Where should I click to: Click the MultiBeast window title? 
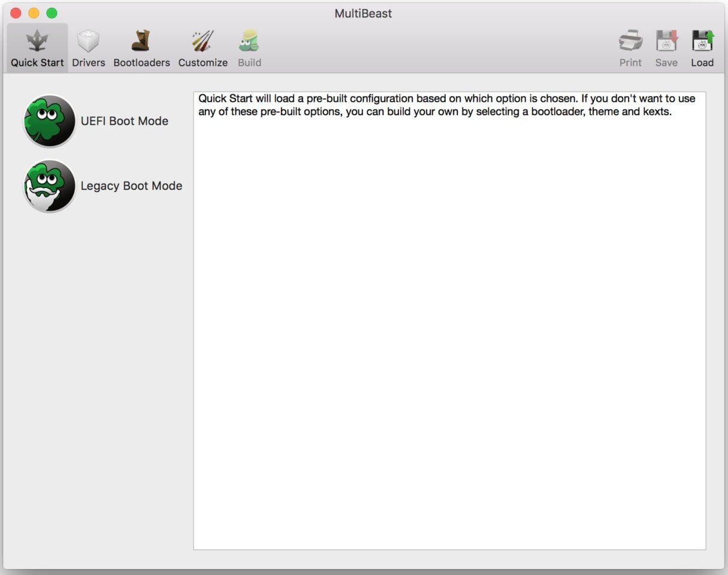pyautogui.click(x=363, y=13)
